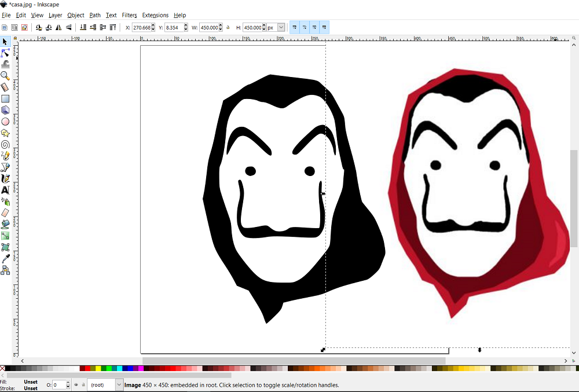Screen dimensions: 579x392
Task: Select the Zoom magnifier tool
Action: pyautogui.click(x=5, y=76)
